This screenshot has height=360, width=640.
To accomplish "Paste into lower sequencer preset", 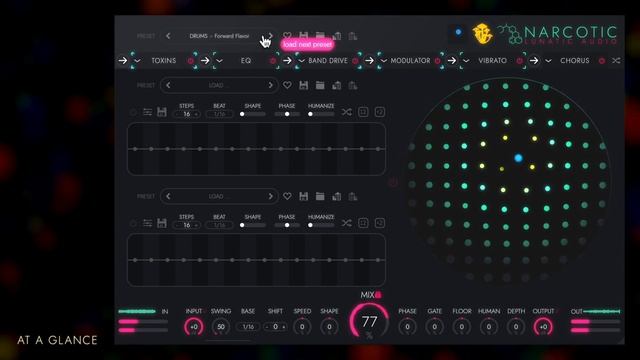I will 353,196.
